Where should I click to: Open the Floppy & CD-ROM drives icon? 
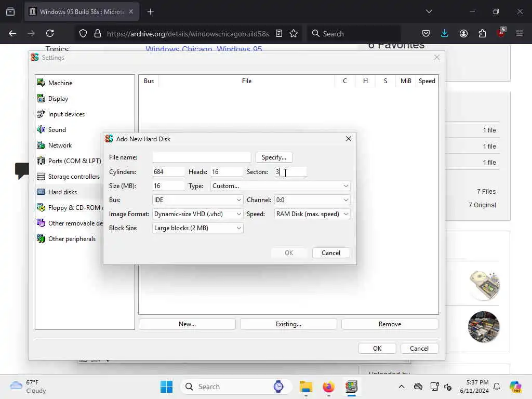[41, 208]
